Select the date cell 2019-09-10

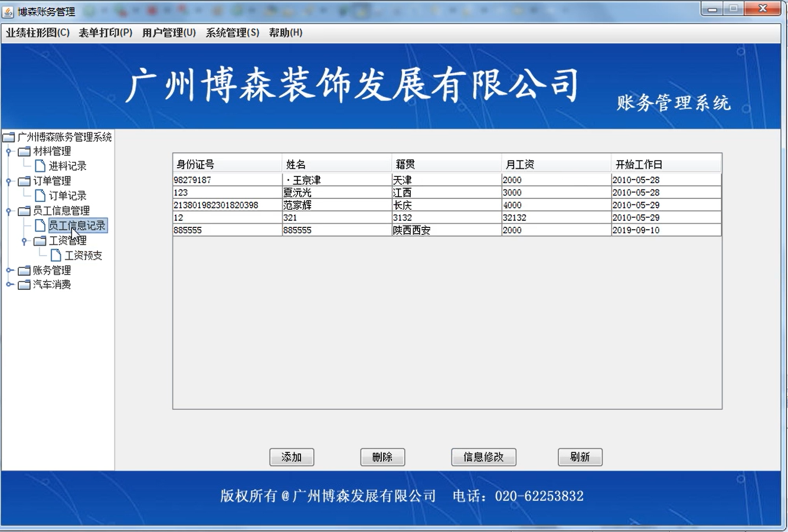(666, 230)
